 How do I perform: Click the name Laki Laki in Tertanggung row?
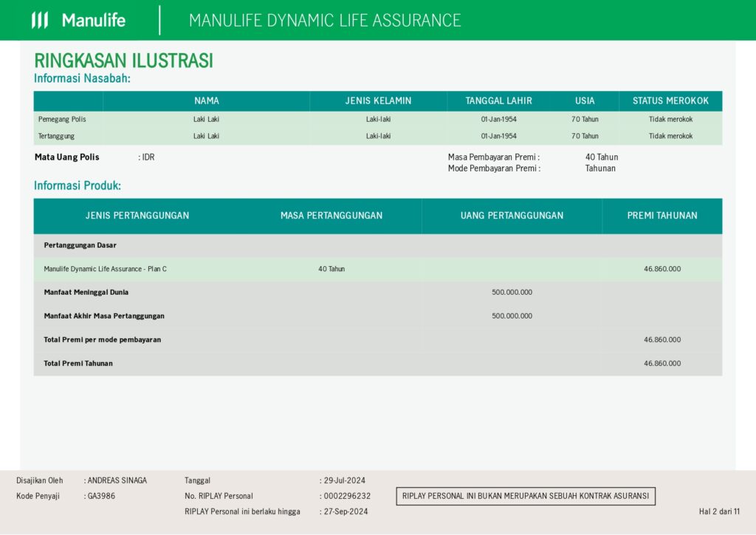click(207, 136)
